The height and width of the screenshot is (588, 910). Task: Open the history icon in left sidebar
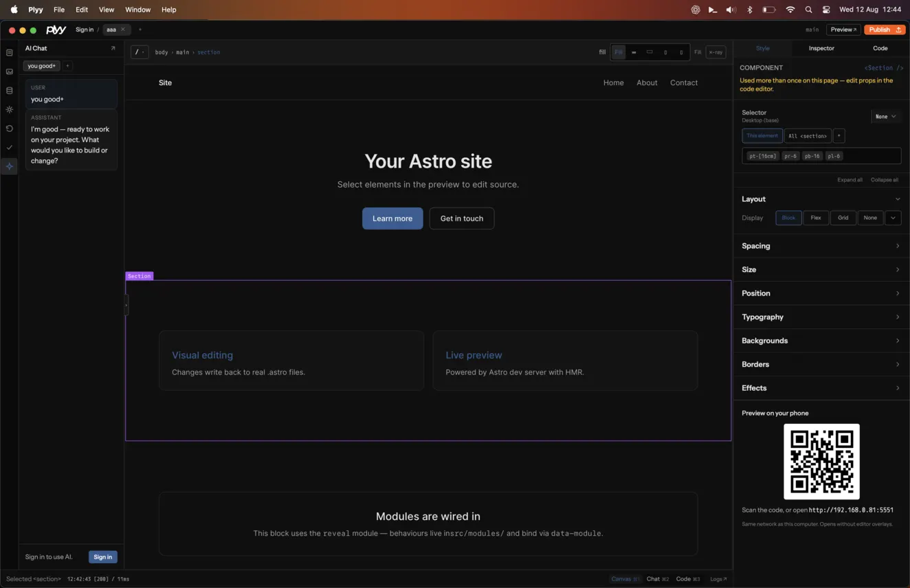[10, 128]
